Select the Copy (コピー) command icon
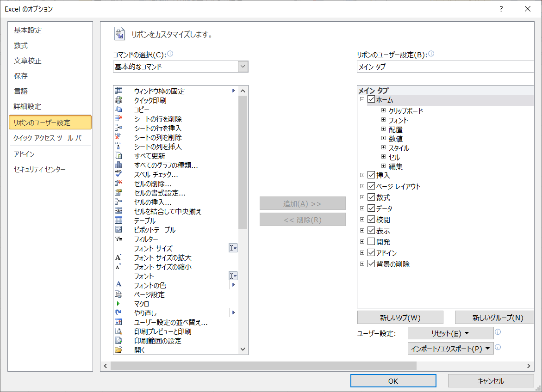 point(118,110)
